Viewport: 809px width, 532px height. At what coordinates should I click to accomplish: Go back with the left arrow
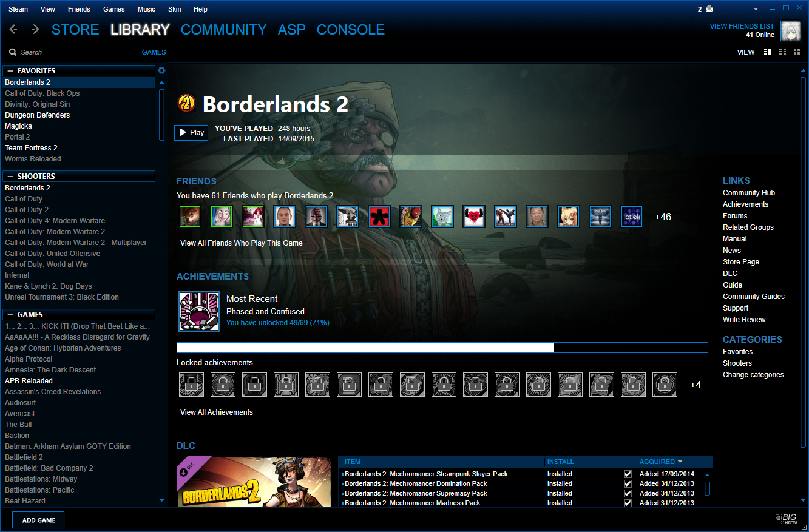click(x=13, y=29)
